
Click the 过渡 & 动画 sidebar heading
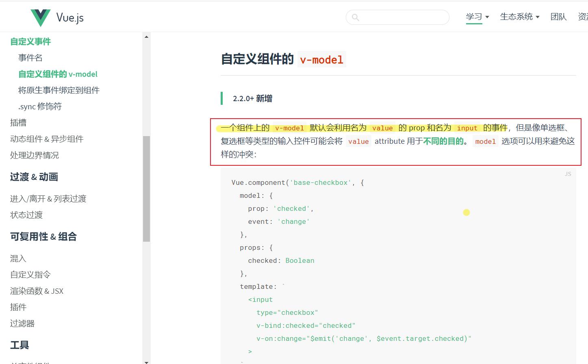[34, 177]
